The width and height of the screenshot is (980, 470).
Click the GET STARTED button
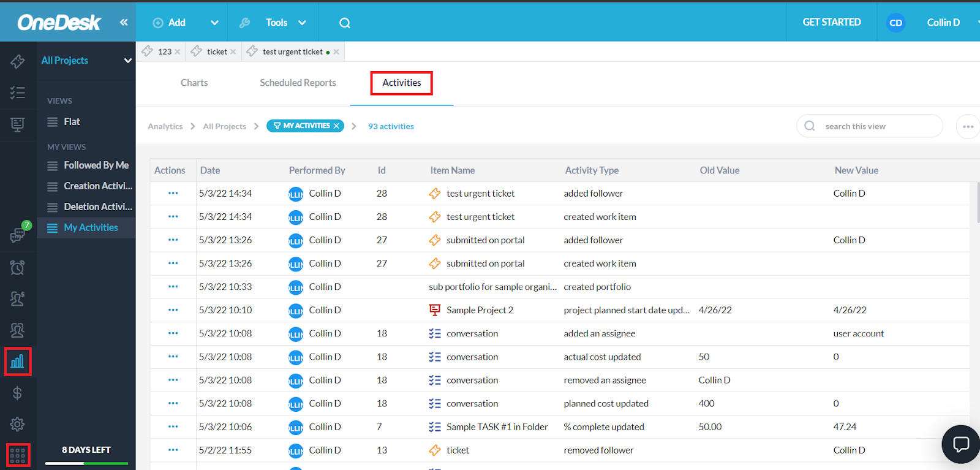(x=832, y=22)
